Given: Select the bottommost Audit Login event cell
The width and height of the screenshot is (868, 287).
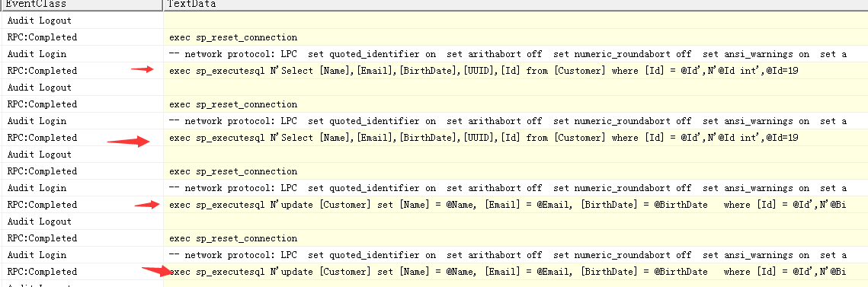Looking at the screenshot, I should pos(83,255).
